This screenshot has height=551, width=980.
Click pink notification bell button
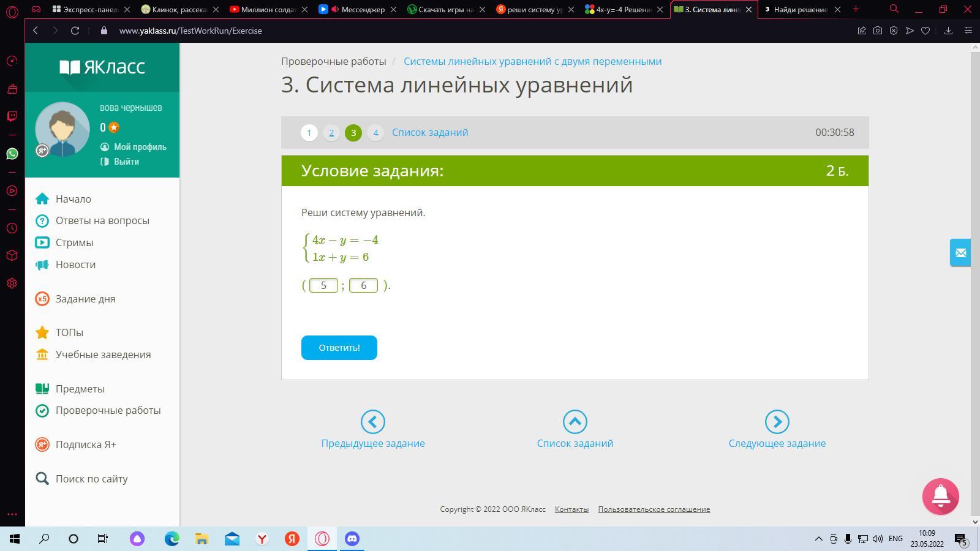tap(941, 497)
